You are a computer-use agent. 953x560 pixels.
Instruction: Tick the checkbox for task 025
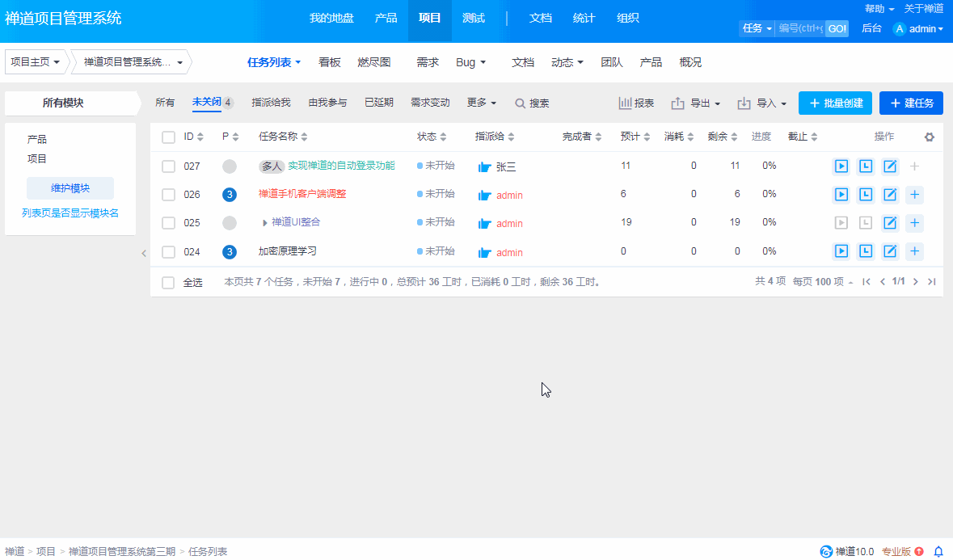click(x=168, y=223)
